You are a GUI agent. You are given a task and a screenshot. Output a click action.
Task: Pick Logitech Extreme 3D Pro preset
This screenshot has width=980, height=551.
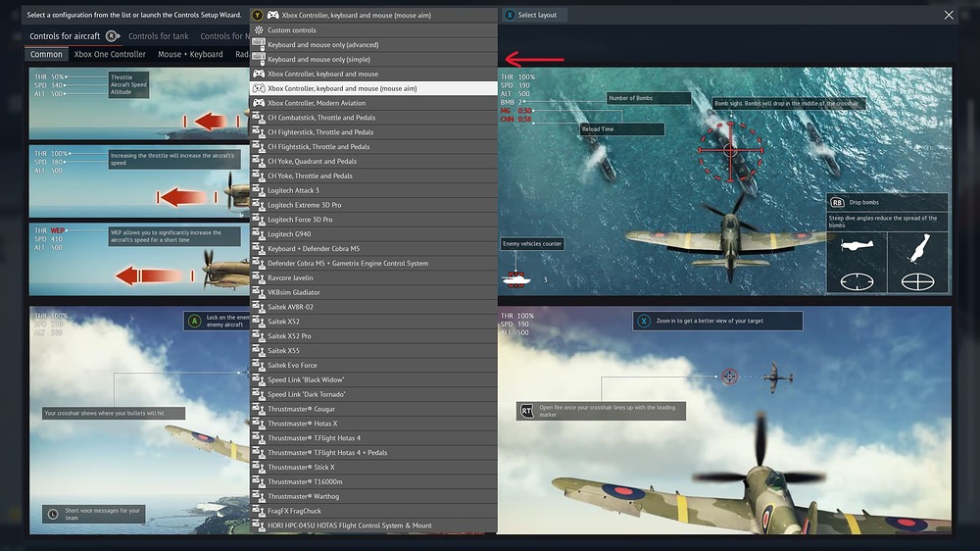click(x=373, y=205)
